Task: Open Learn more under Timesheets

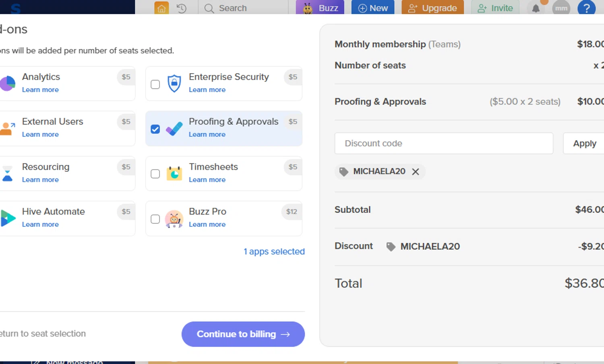Action: point(207,180)
